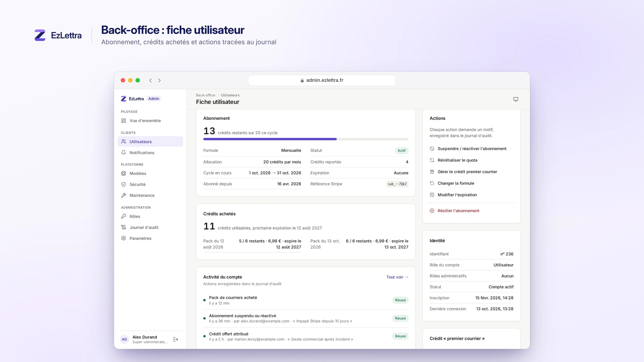Click the Paramètres gear icon
Image resolution: width=644 pixels, height=362 pixels.
pyautogui.click(x=124, y=238)
